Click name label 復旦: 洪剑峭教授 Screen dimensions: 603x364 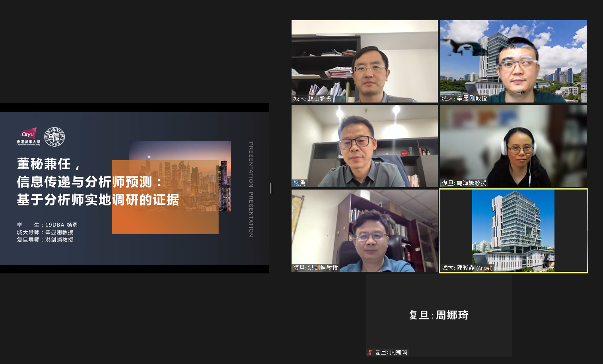tap(315, 268)
